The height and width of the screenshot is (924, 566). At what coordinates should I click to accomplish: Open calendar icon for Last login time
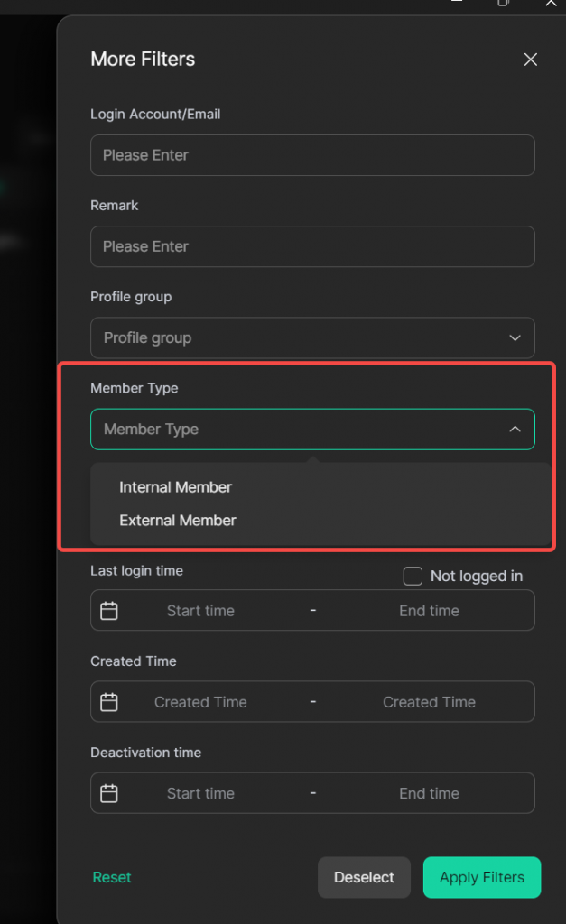point(109,611)
